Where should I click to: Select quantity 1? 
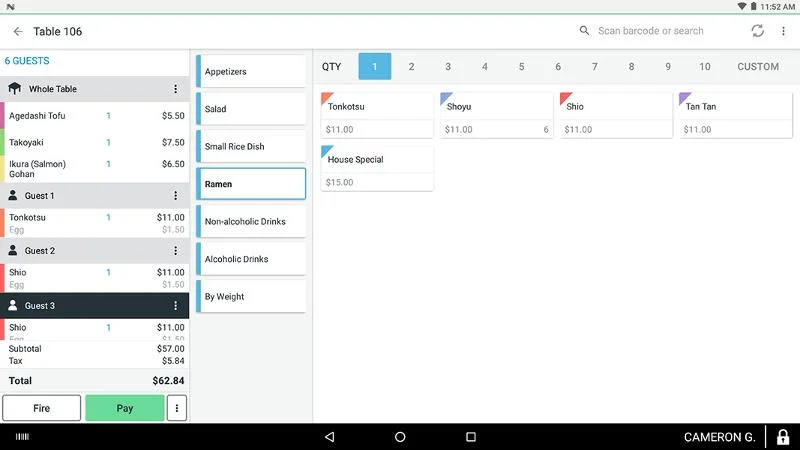tap(375, 67)
